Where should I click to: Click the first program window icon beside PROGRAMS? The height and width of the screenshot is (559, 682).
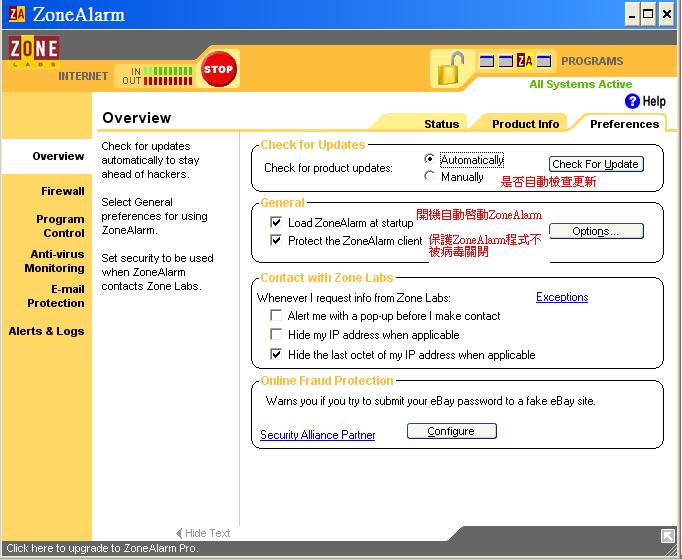[x=486, y=60]
